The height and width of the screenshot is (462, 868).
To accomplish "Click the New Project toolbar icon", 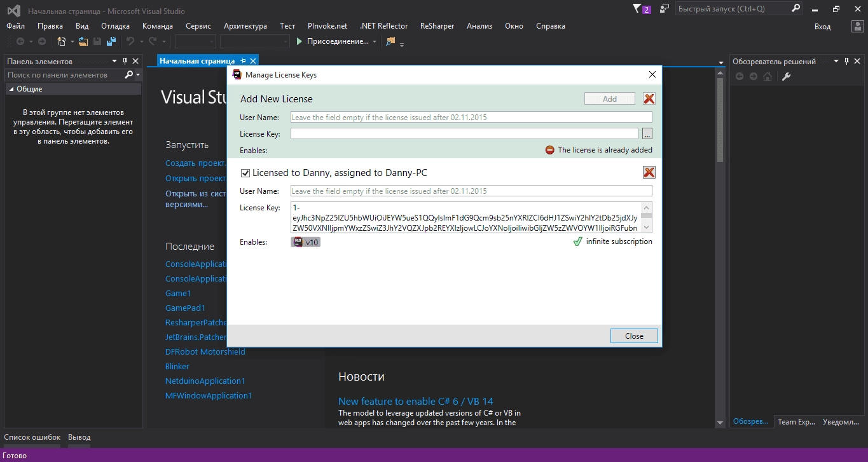I will tap(61, 41).
